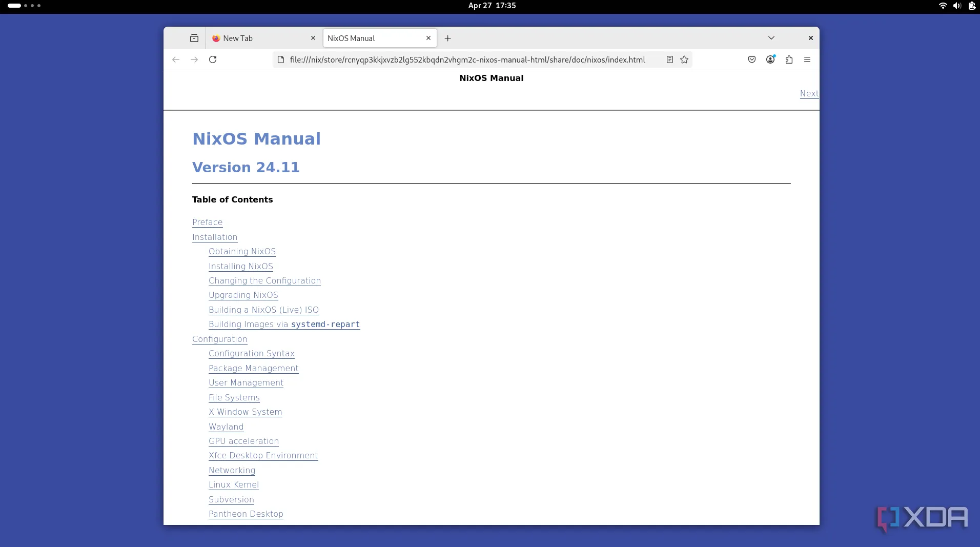Open the Installing NixOS section

240,266
